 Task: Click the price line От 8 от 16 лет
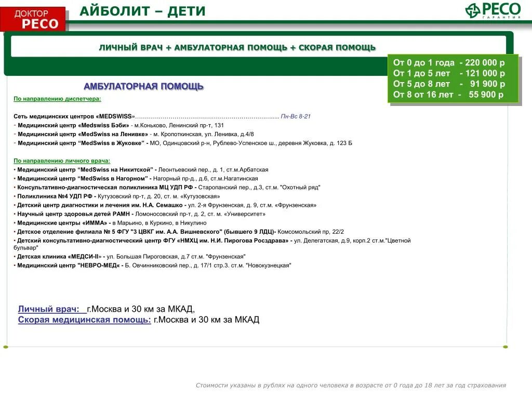pyautogui.click(x=448, y=95)
